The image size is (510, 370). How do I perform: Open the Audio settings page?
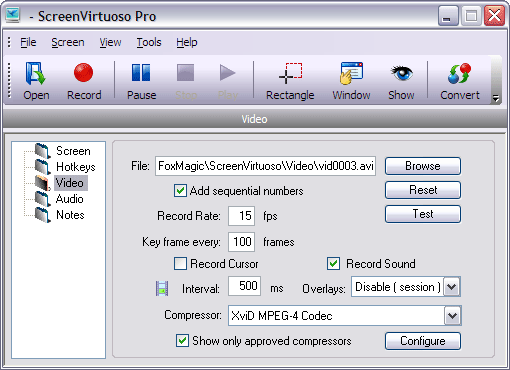point(69,199)
